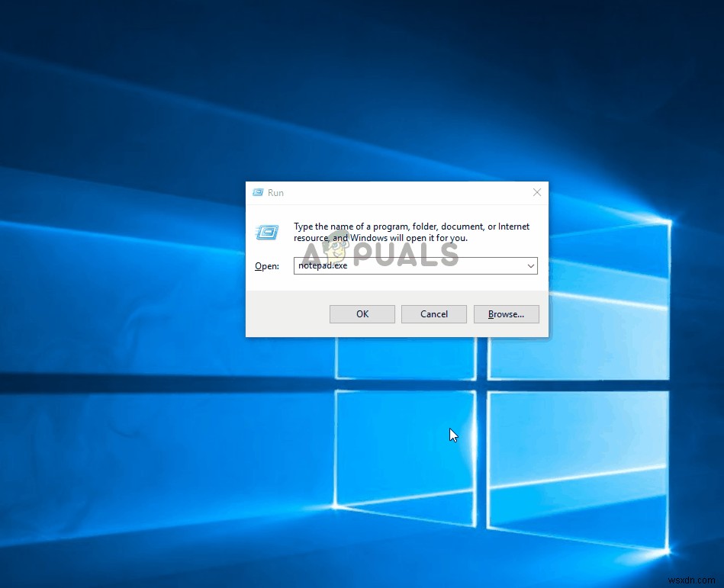Select the notepad.exe text in the field
This screenshot has height=588, width=724.
click(x=322, y=265)
